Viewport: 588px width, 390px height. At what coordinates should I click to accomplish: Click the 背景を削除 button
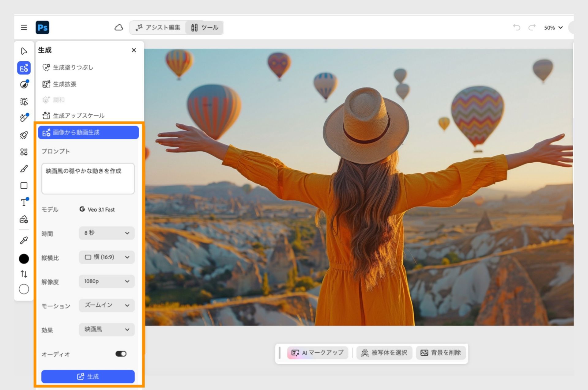point(441,353)
